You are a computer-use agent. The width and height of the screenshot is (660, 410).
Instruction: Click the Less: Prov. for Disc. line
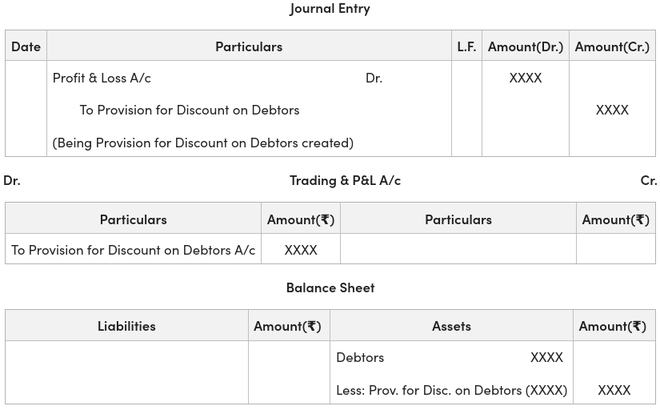coord(452,390)
